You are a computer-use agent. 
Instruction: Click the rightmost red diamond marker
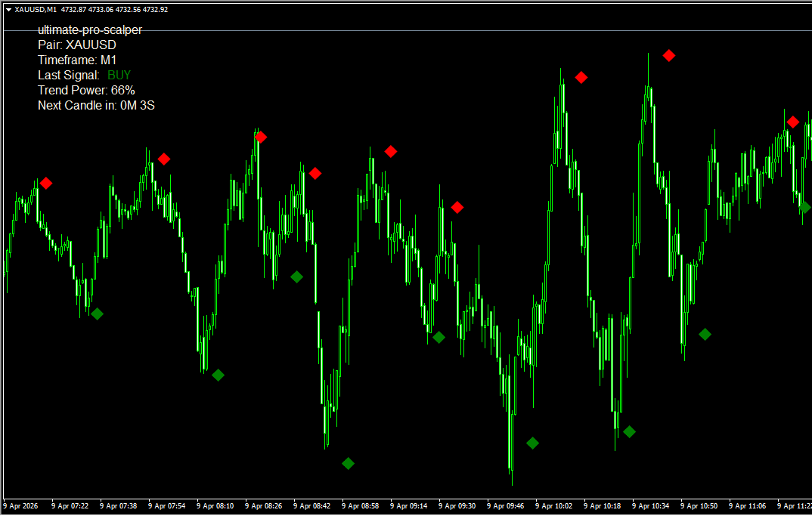click(792, 122)
